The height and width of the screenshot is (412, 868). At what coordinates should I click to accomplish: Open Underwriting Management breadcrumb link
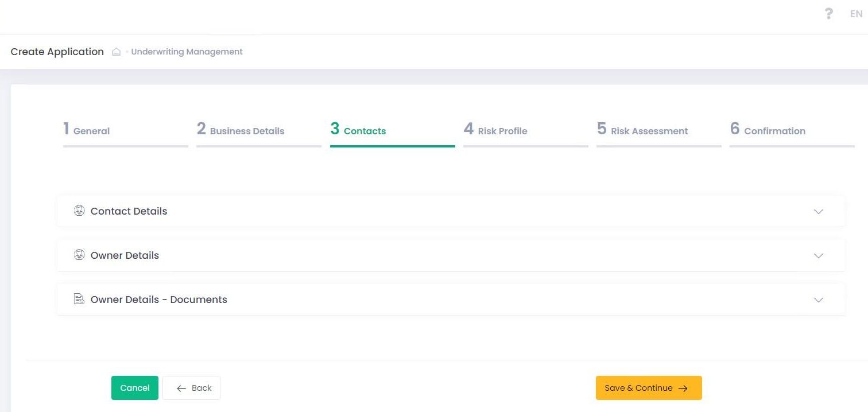point(187,52)
